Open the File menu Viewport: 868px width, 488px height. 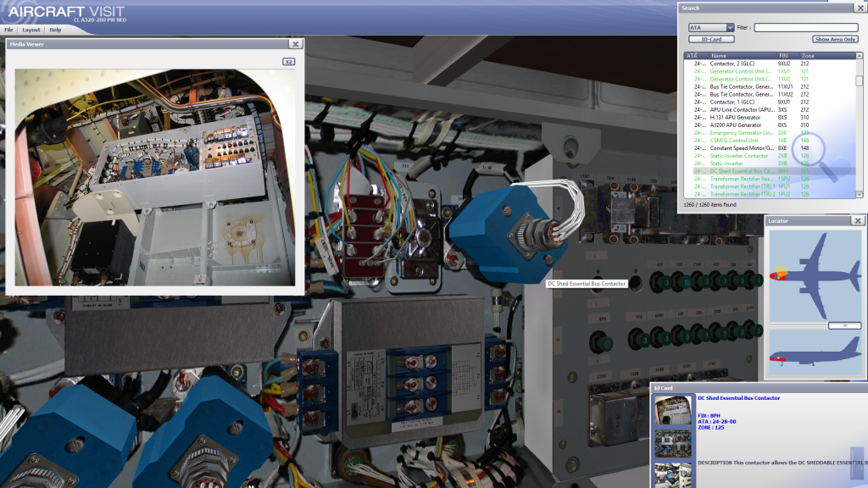tap(8, 30)
